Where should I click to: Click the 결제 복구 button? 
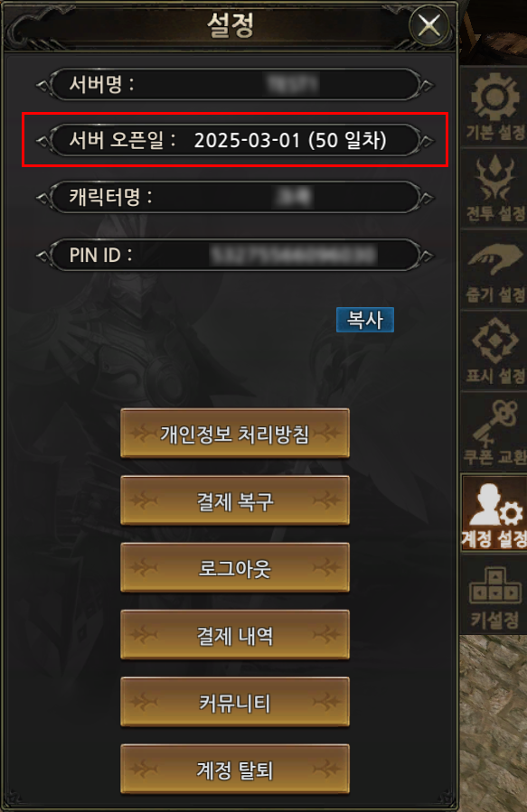coord(235,500)
